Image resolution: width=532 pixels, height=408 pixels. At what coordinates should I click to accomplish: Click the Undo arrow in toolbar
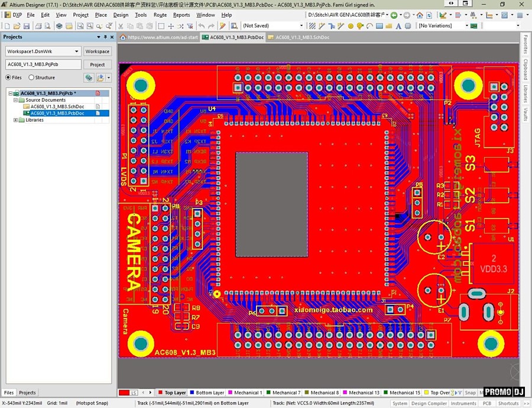click(x=202, y=26)
